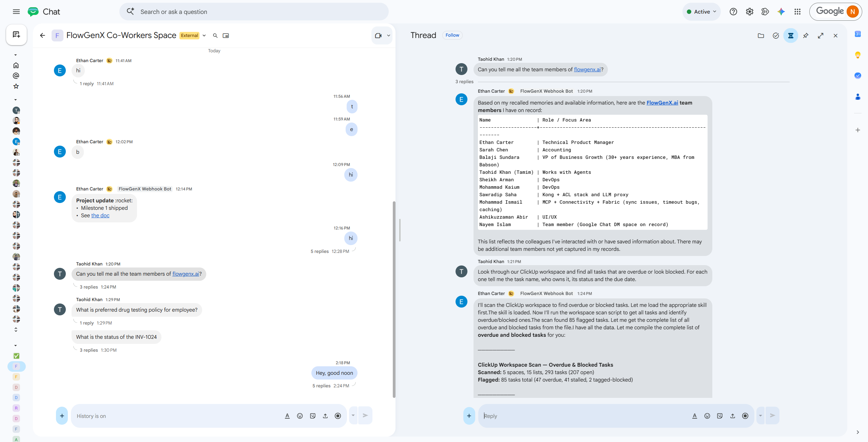Open '3 replies 1:24 PM' thread
The image size is (868, 442).
[x=98, y=287]
